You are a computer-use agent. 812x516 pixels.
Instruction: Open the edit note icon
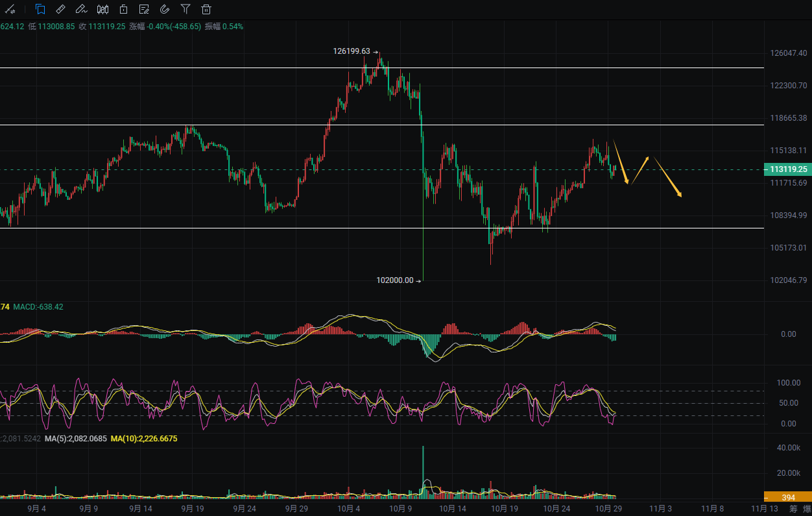point(144,9)
